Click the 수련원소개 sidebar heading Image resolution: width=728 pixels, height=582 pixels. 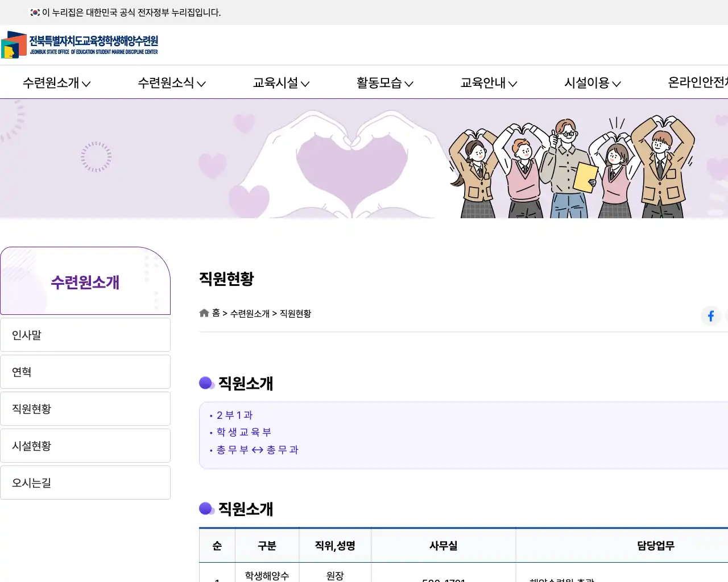[85, 283]
